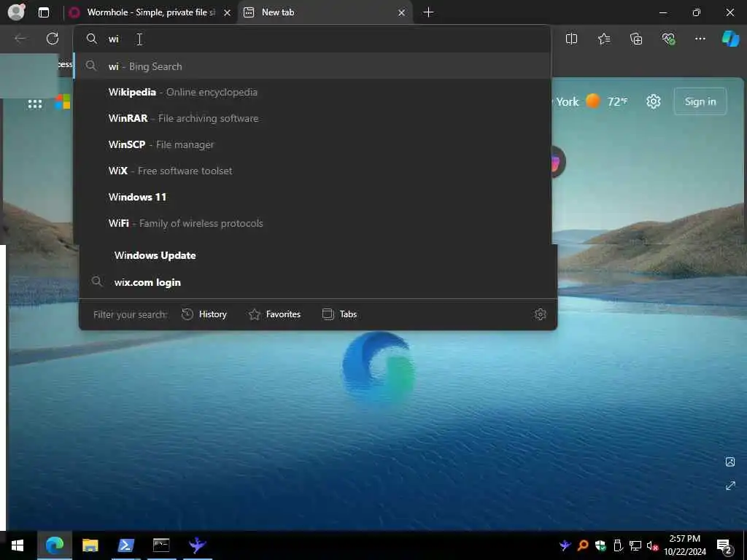Open the taskbar clock showing 2:57 PM
Image resolution: width=747 pixels, height=560 pixels.
[684, 545]
